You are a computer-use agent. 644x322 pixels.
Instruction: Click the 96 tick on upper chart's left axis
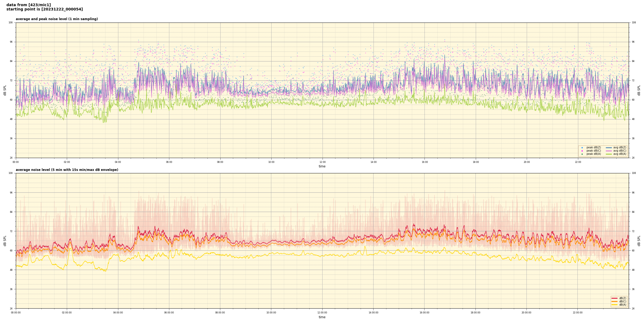coord(11,42)
